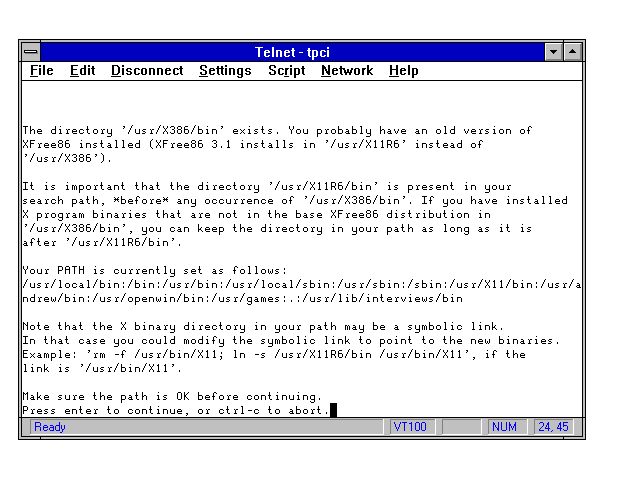This screenshot has width=640, height=480.
Task: Minimize the Telnet window
Action: (x=554, y=51)
